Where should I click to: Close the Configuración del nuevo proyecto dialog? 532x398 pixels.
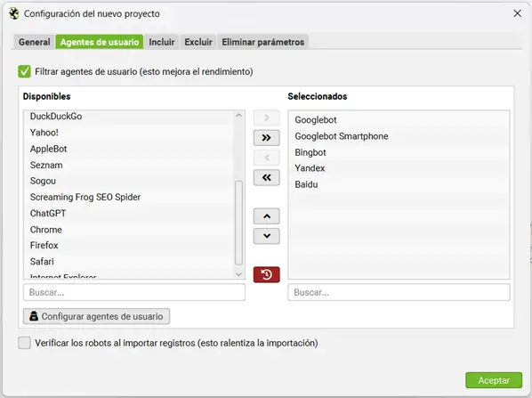tap(518, 13)
